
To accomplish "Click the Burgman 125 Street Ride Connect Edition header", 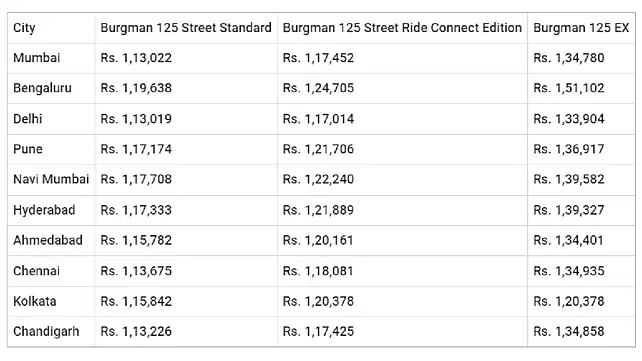I will point(402,28).
